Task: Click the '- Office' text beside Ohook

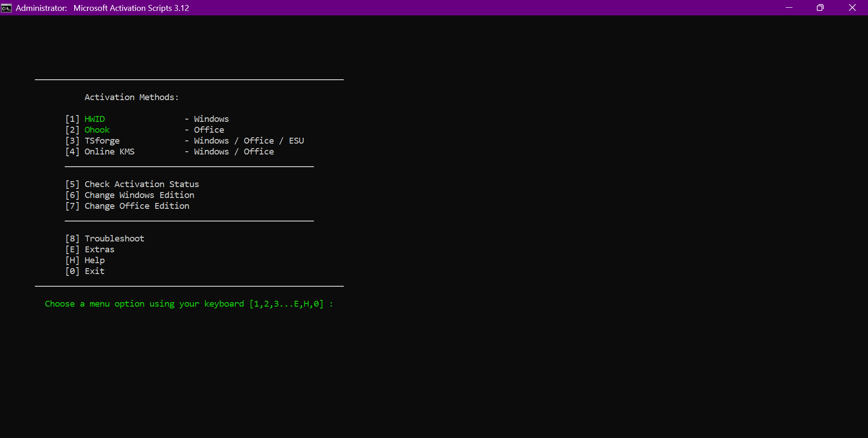Action: click(204, 130)
